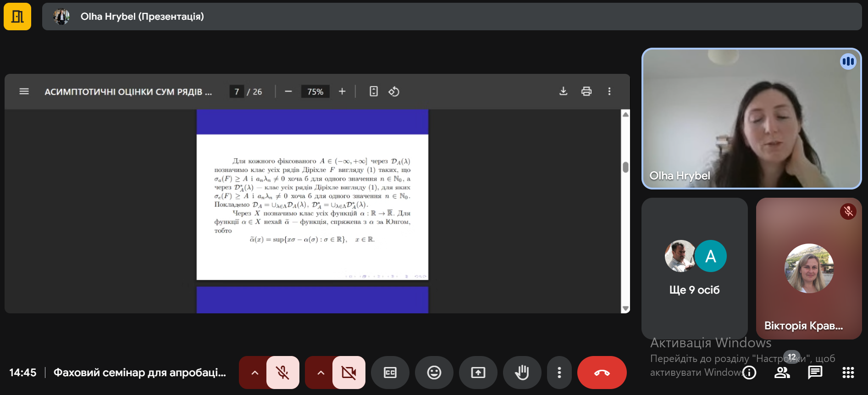Zoom in on the PDF
This screenshot has height=395, width=868.
[x=342, y=92]
